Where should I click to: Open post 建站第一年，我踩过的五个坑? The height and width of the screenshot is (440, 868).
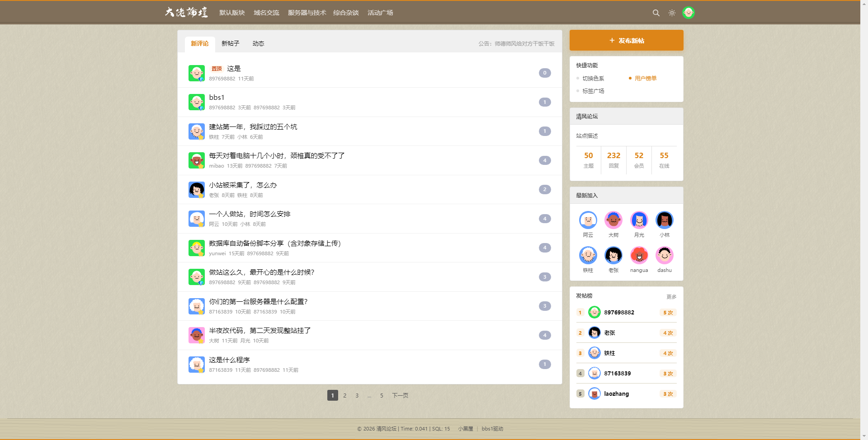coord(253,127)
